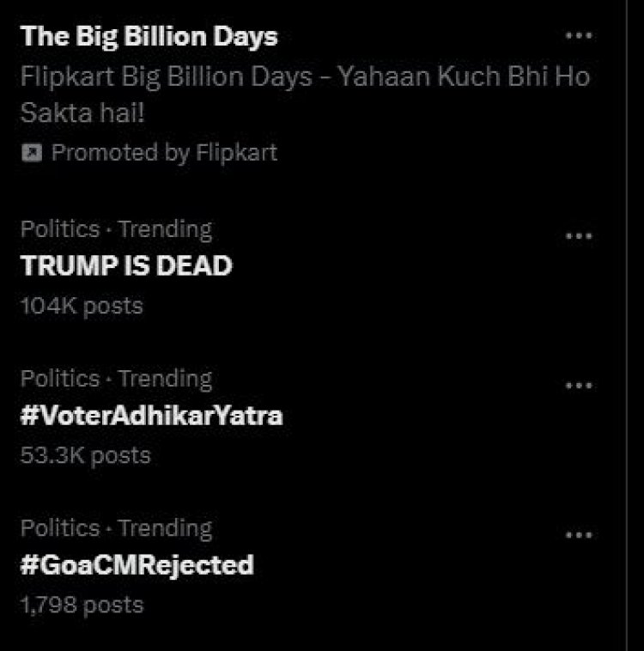Show more options for #GoaCMRejected trend
The width and height of the screenshot is (644, 651).
point(579,535)
